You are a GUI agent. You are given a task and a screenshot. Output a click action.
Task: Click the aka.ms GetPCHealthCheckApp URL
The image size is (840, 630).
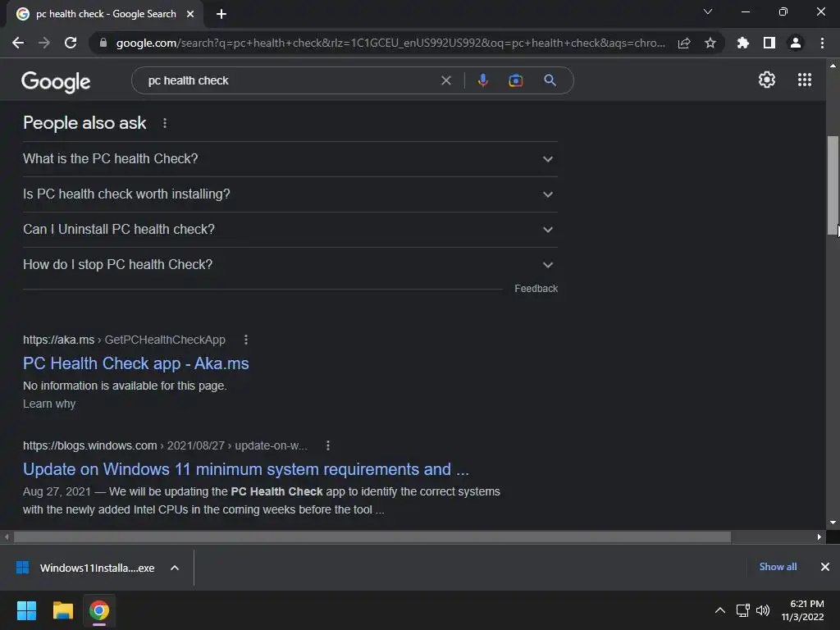coord(124,340)
